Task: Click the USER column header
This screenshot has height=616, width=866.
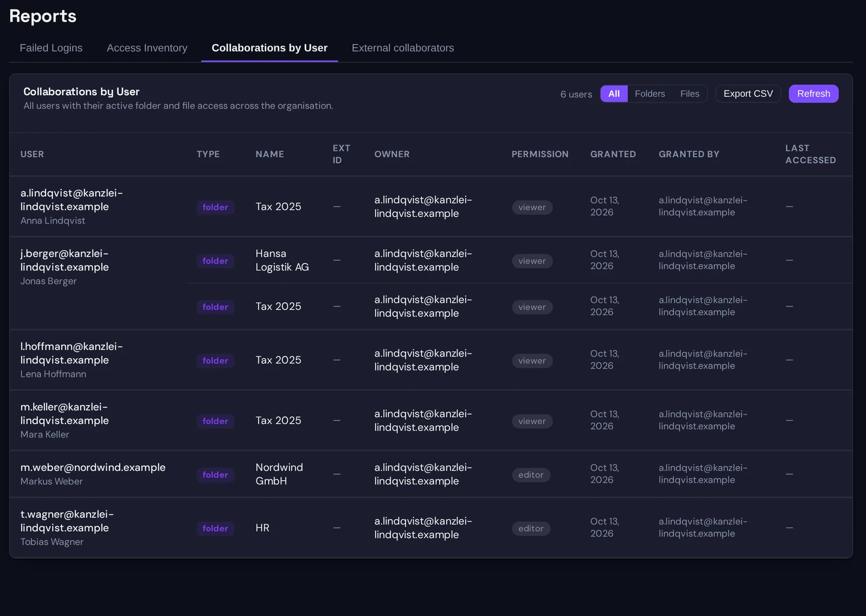Action: pyautogui.click(x=32, y=154)
